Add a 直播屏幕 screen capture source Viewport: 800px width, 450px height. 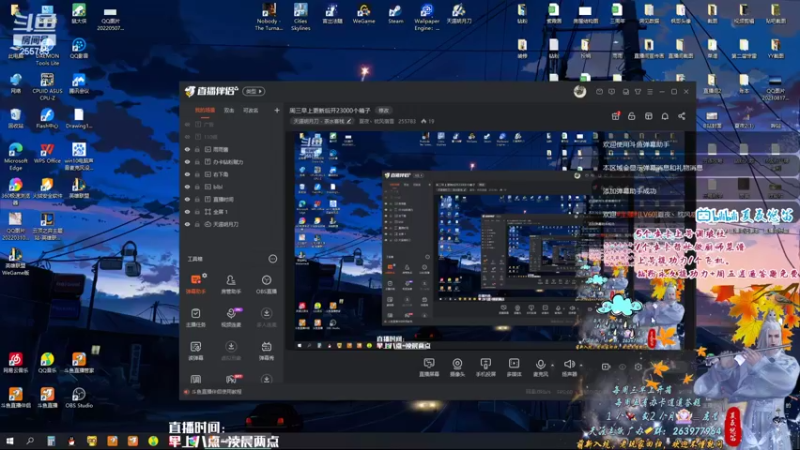(429, 367)
